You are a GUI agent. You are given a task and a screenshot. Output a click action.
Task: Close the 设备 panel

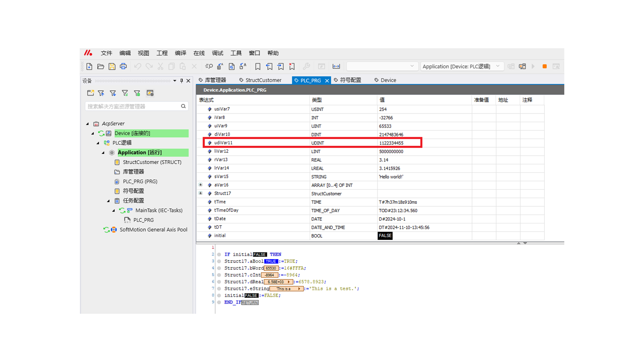188,81
